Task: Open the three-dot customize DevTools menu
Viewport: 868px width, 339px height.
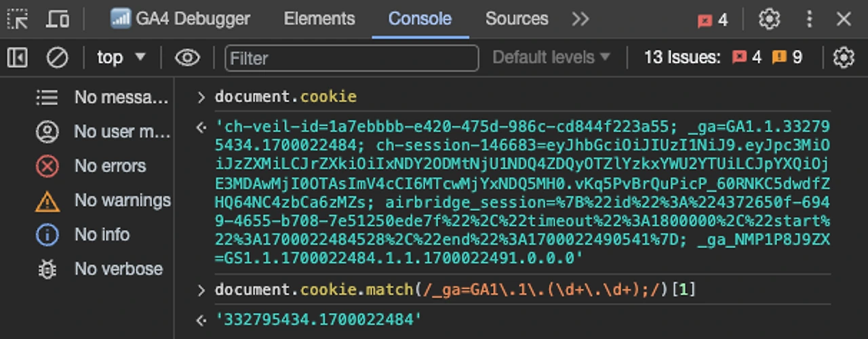Action: coord(809,19)
